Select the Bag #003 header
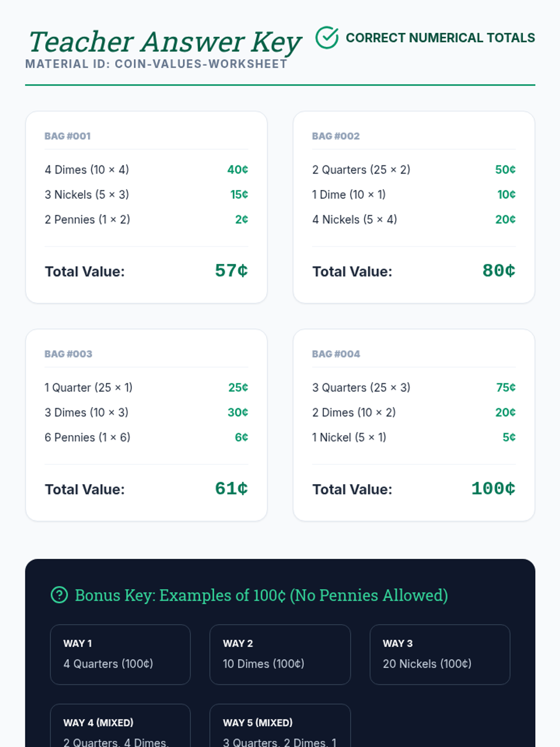Viewport: 560px width, 747px height. (x=69, y=354)
